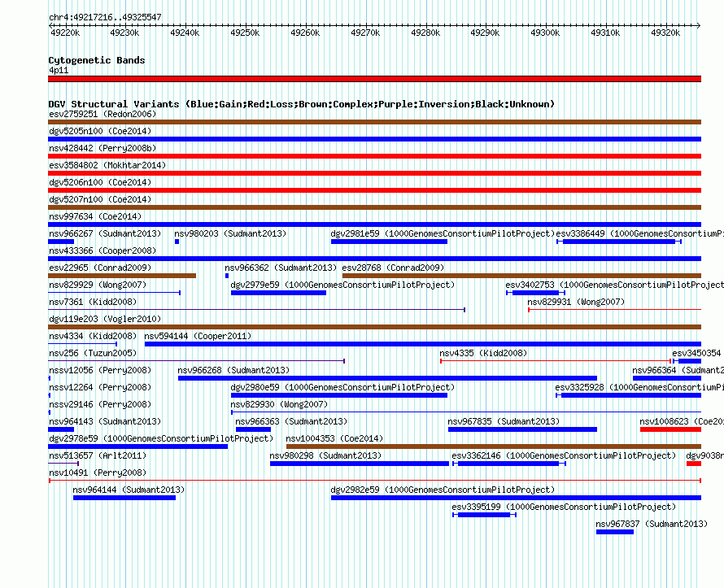
Task: Open the nsv4335 (Kidd2008) label
Action: coord(483,353)
